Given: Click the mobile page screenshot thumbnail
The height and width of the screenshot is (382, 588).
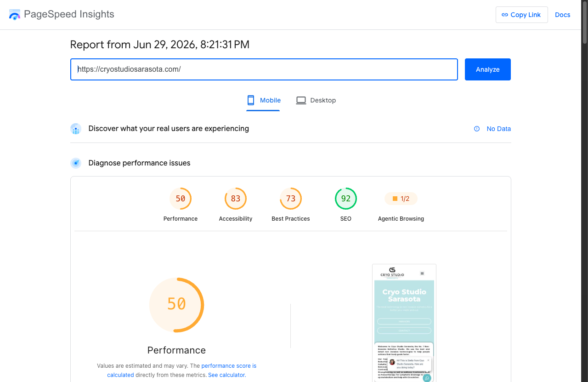Looking at the screenshot, I should [x=404, y=323].
